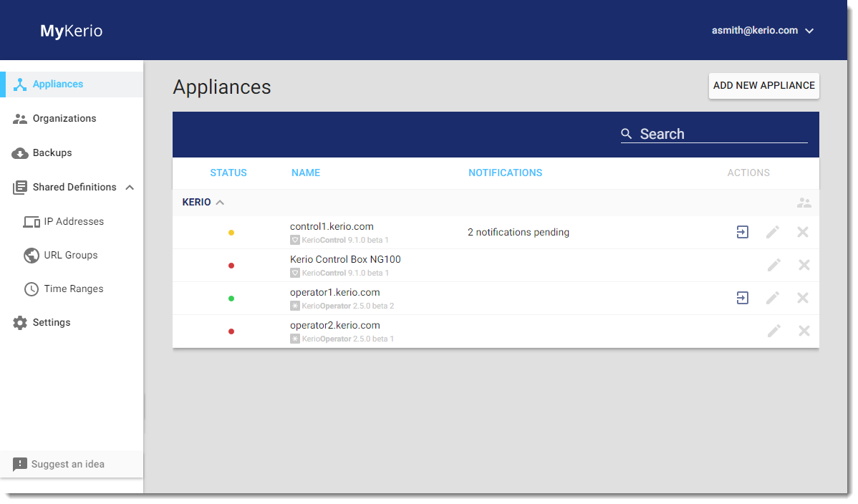The height and width of the screenshot is (504, 858).
Task: Click the Backups cloud icon
Action: click(x=20, y=153)
